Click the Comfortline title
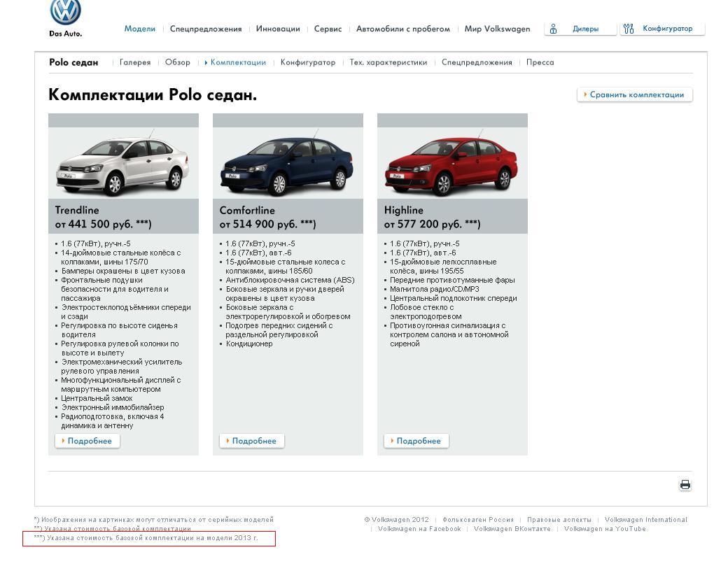728x587 pixels. point(247,210)
